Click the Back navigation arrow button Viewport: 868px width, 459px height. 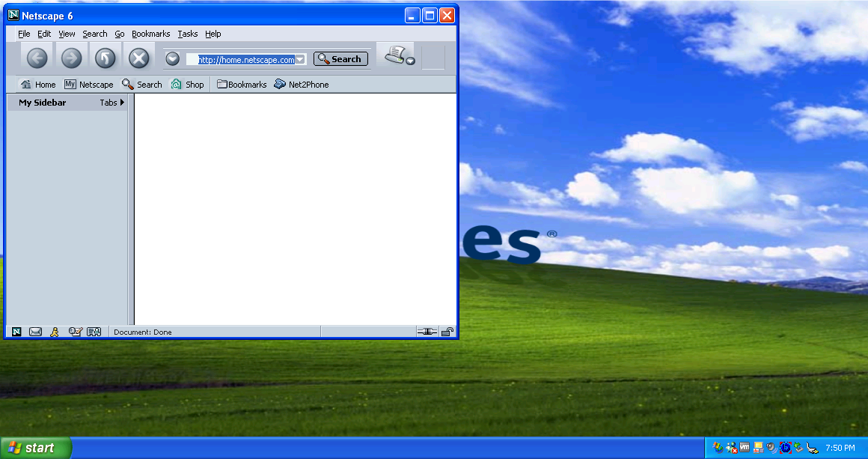pos(37,58)
